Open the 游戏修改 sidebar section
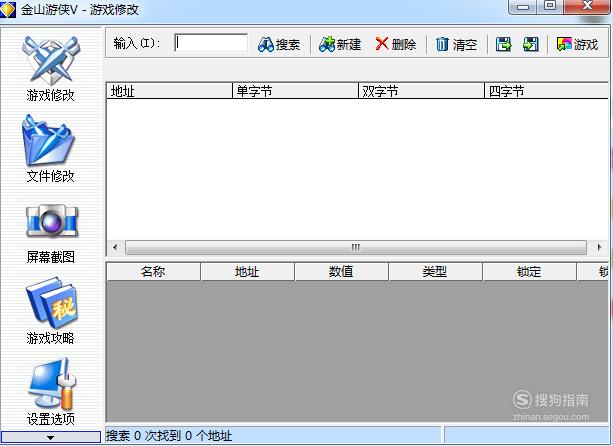Screen dimensions: 613x446 [x=50, y=69]
